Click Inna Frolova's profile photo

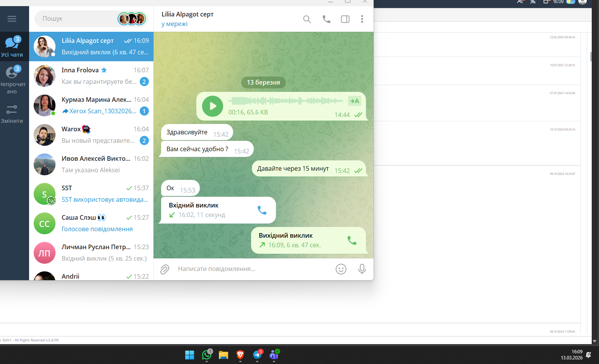pyautogui.click(x=45, y=76)
